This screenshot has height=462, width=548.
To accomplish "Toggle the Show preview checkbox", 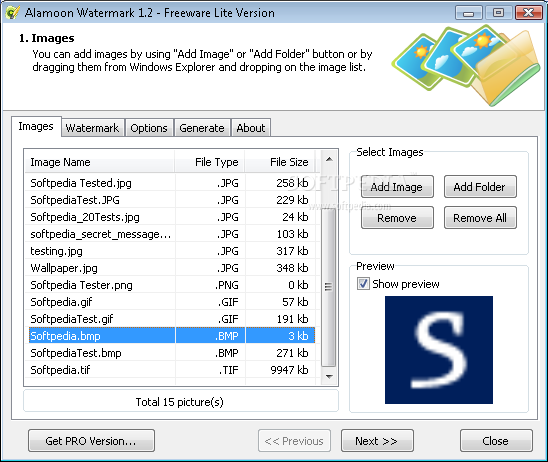I will pyautogui.click(x=363, y=283).
